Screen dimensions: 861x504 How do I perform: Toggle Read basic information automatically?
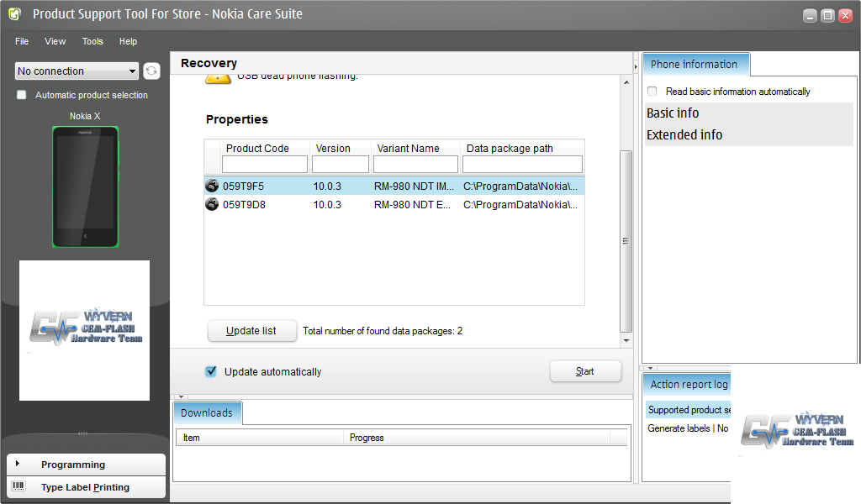[x=652, y=91]
